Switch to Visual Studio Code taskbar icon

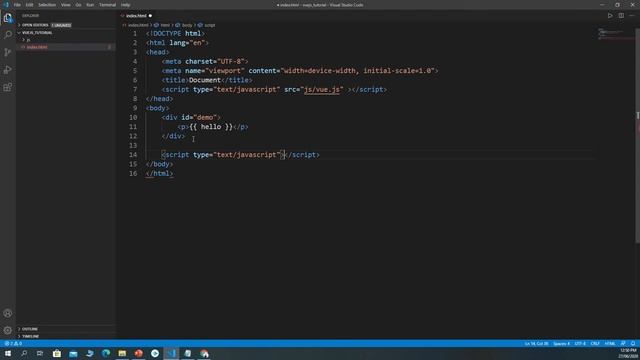171,353
